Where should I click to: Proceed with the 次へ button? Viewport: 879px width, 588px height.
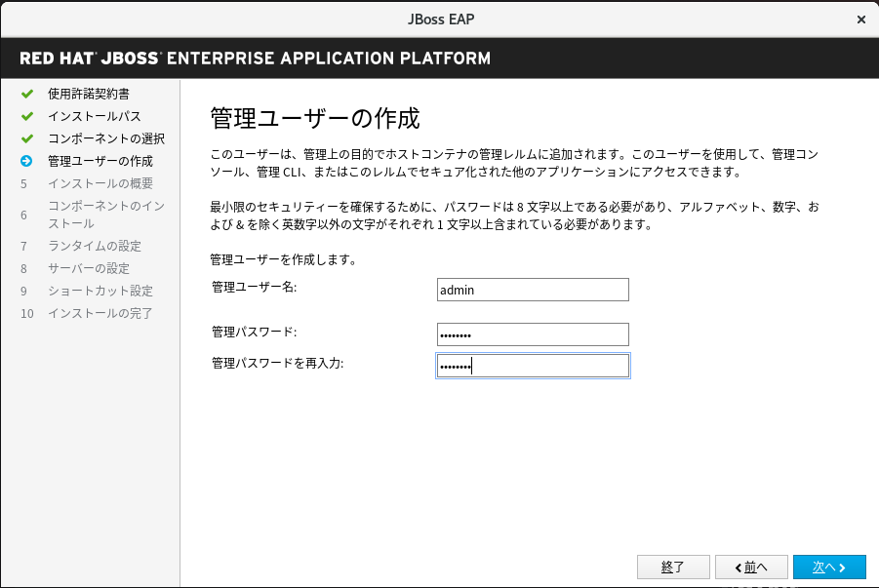[x=829, y=568]
